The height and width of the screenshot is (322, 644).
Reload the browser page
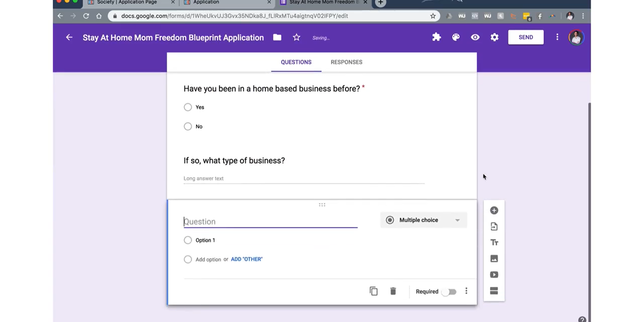(86, 16)
